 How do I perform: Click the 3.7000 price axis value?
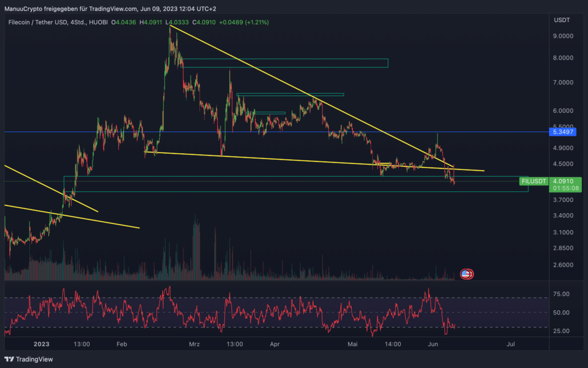tap(563, 200)
